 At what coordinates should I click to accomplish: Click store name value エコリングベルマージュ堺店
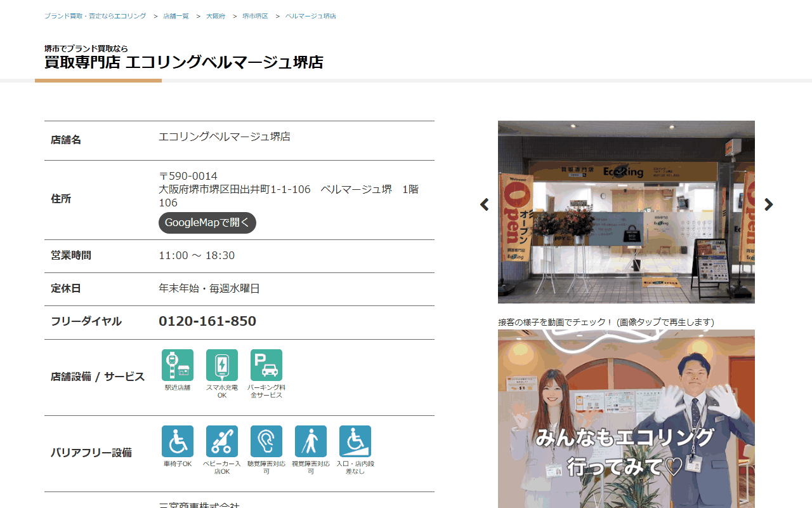click(x=225, y=137)
